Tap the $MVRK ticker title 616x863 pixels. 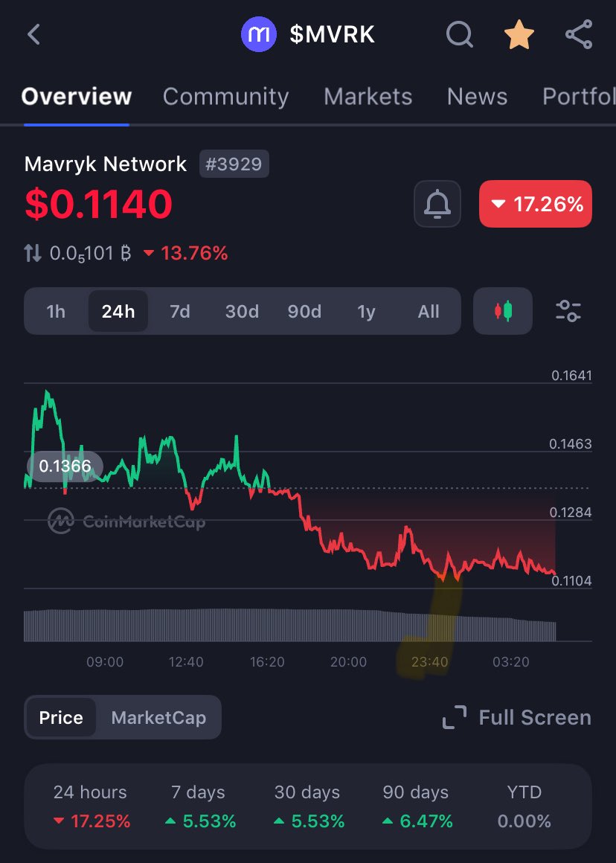click(332, 35)
